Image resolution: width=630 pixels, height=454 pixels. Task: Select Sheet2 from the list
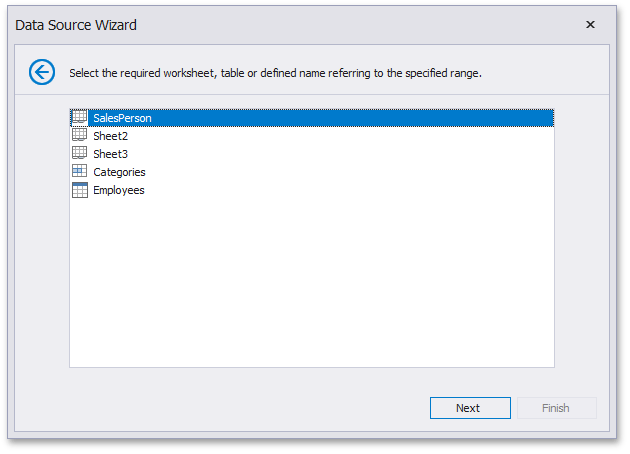[110, 136]
